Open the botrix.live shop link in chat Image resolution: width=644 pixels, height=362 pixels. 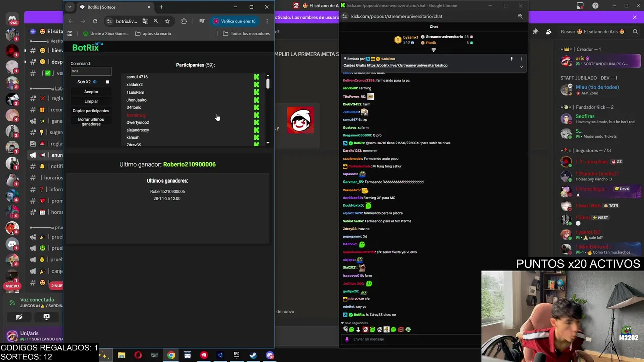(407, 65)
